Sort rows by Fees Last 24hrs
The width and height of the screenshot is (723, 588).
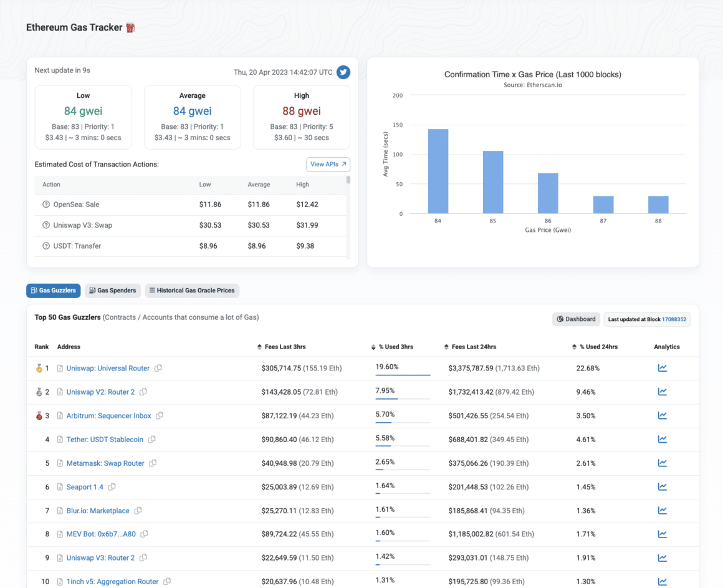445,347
